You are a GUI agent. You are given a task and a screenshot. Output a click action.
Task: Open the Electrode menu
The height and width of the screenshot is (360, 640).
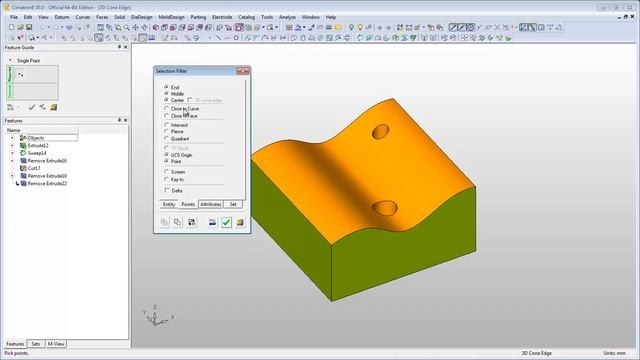pos(222,17)
